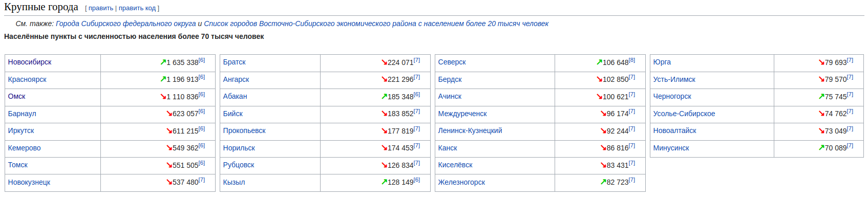Click the green arrow in the Северск row
The width and height of the screenshot is (868, 198).
click(599, 62)
